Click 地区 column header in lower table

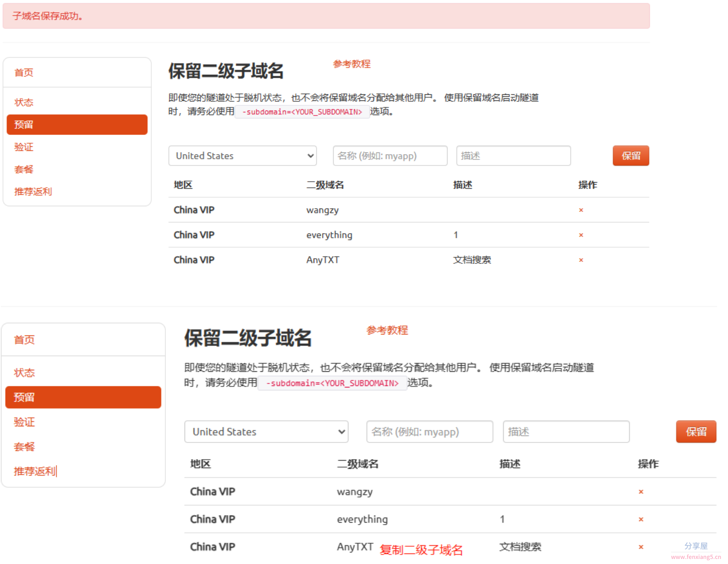point(200,464)
